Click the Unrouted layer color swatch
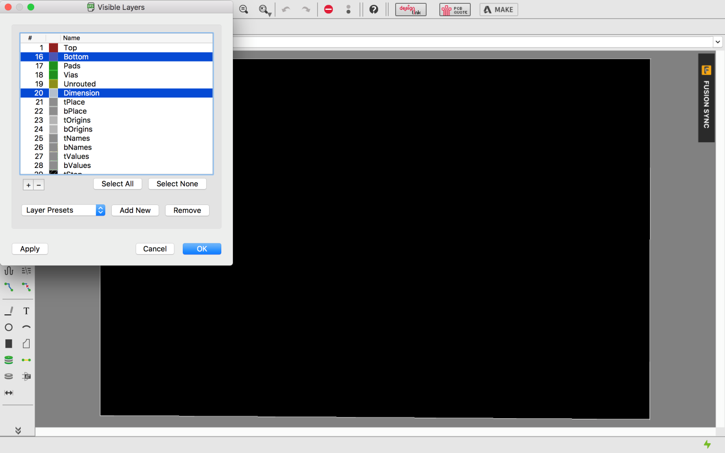The image size is (725, 453). [x=54, y=84]
